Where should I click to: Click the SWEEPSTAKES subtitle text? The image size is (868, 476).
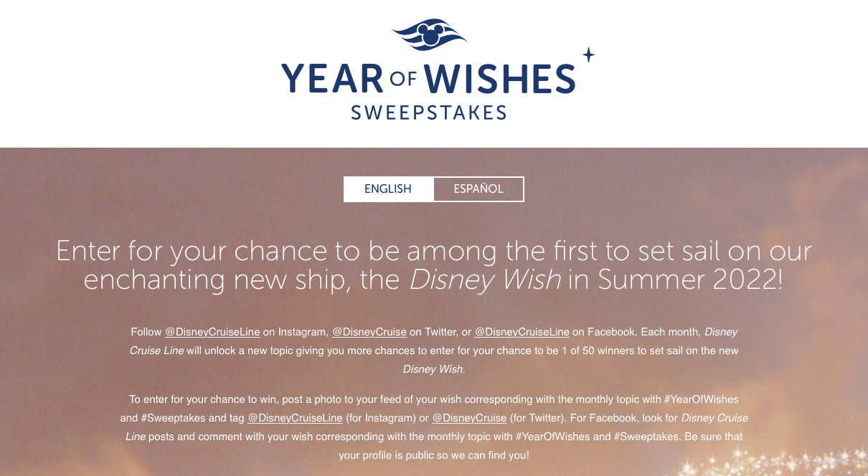pos(428,113)
